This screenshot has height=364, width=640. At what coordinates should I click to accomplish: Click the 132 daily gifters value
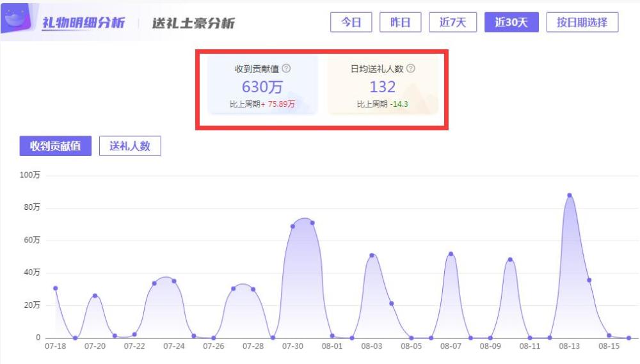point(383,87)
